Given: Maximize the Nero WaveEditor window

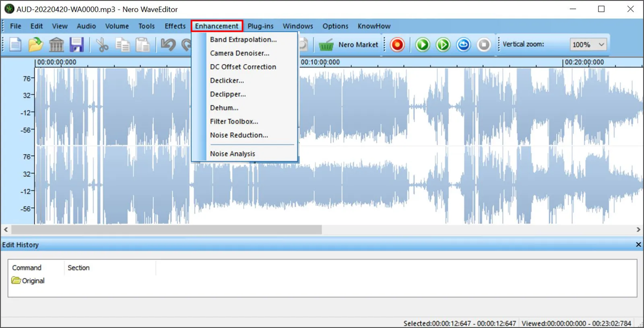Looking at the screenshot, I should point(601,9).
